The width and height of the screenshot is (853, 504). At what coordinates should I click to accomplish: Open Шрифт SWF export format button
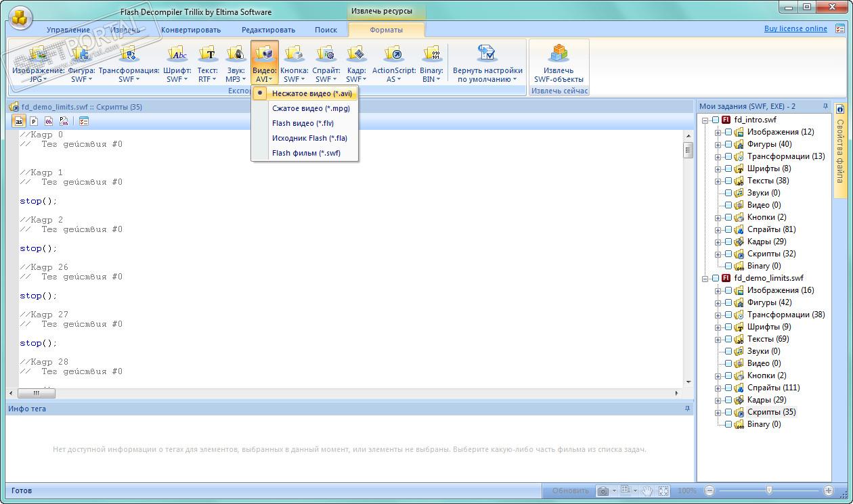click(177, 64)
